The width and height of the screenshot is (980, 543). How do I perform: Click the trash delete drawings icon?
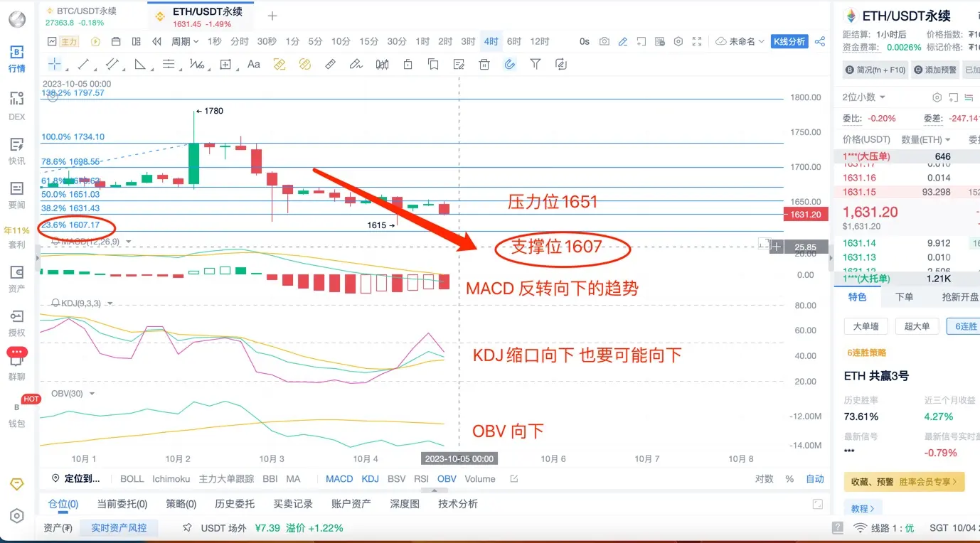pos(484,64)
